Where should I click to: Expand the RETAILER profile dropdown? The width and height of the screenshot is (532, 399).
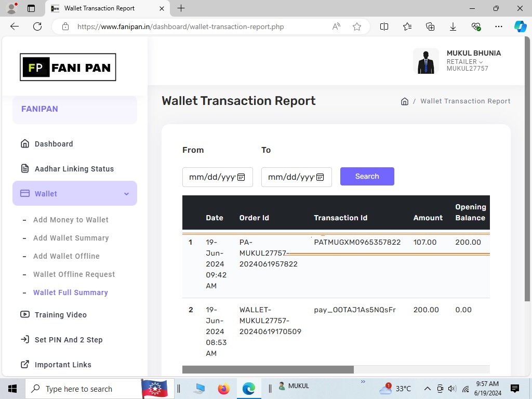[464, 61]
